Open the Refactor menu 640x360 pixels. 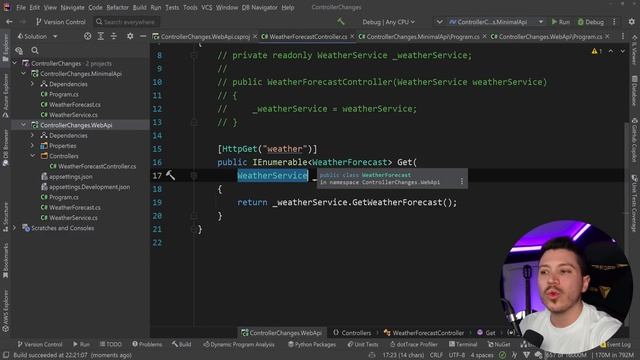point(118,7)
